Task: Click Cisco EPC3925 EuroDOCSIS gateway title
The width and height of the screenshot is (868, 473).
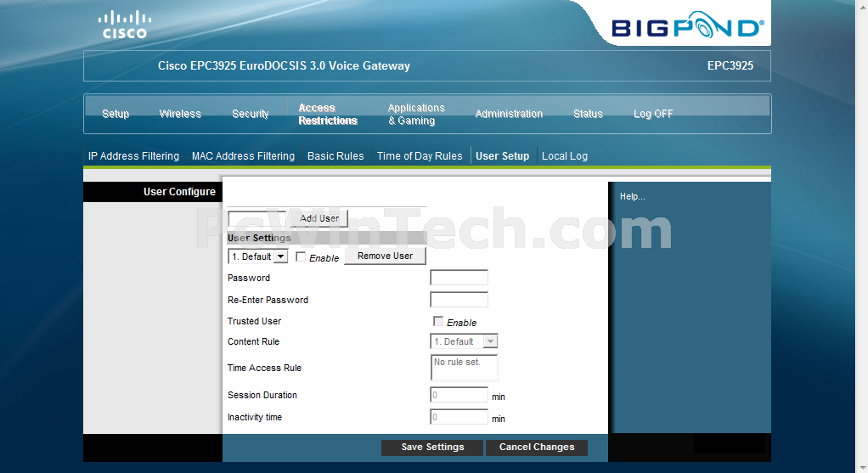Action: pyautogui.click(x=284, y=66)
